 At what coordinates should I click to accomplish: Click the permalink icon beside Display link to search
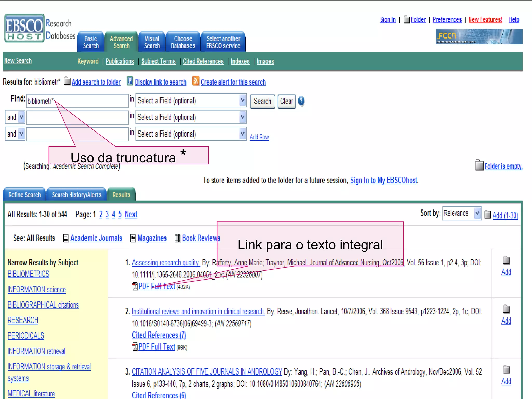[130, 81]
